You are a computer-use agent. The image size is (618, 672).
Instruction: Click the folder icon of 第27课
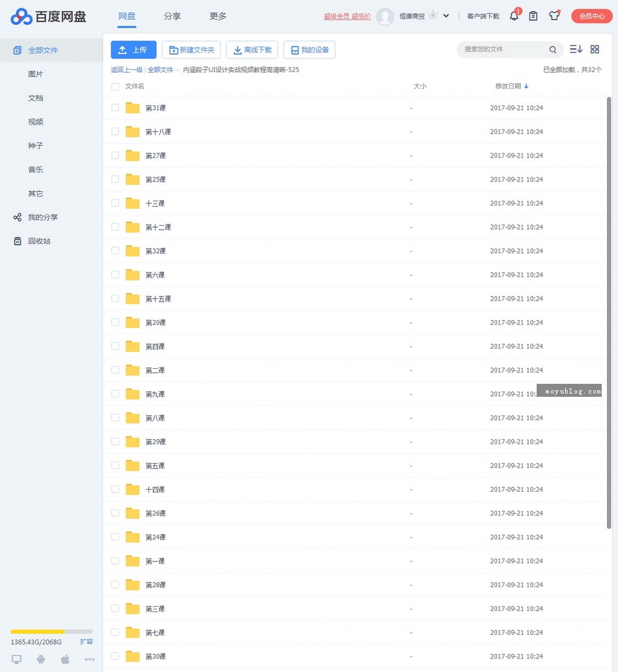[x=133, y=155]
